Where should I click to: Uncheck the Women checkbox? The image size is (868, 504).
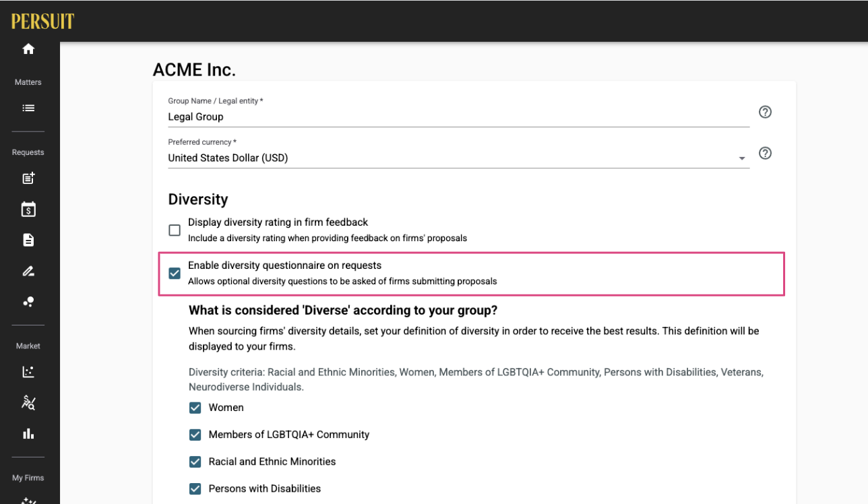pos(195,408)
